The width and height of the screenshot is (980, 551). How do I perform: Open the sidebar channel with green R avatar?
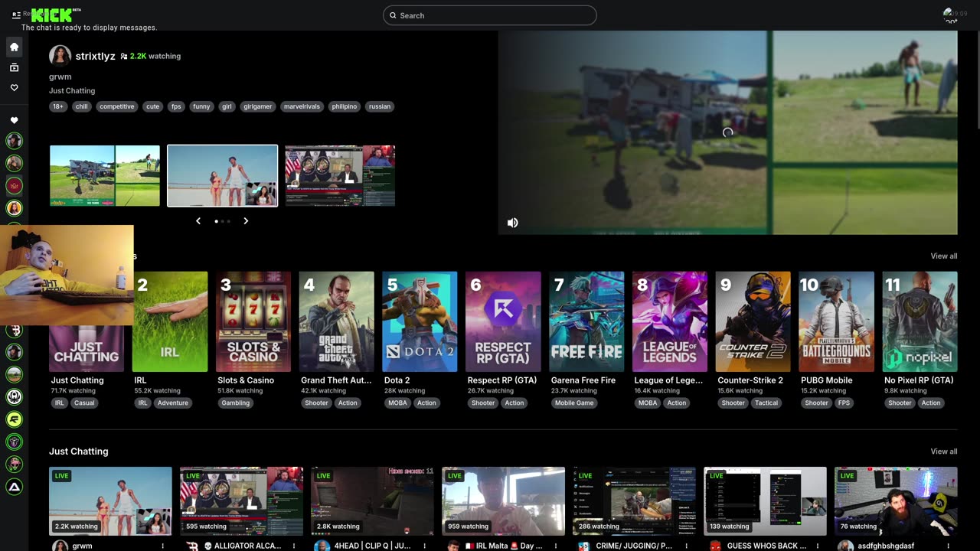pyautogui.click(x=14, y=419)
